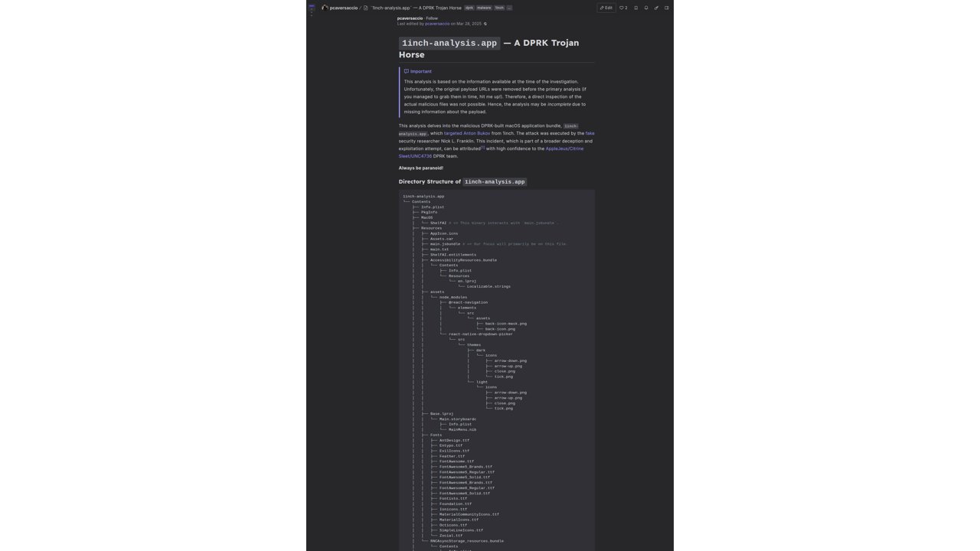The image size is (980, 551).
Task: Select 'react-native-dropdown-picker' entry
Action: coord(481,334)
